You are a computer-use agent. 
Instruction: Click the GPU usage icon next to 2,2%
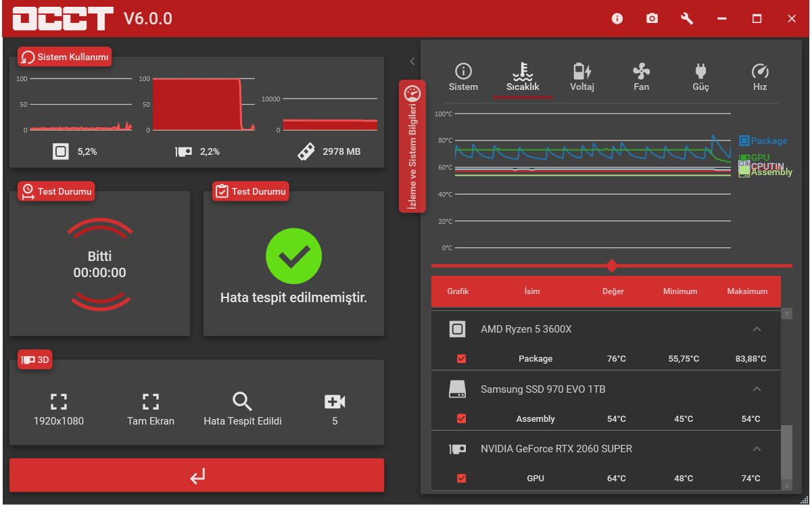point(183,152)
